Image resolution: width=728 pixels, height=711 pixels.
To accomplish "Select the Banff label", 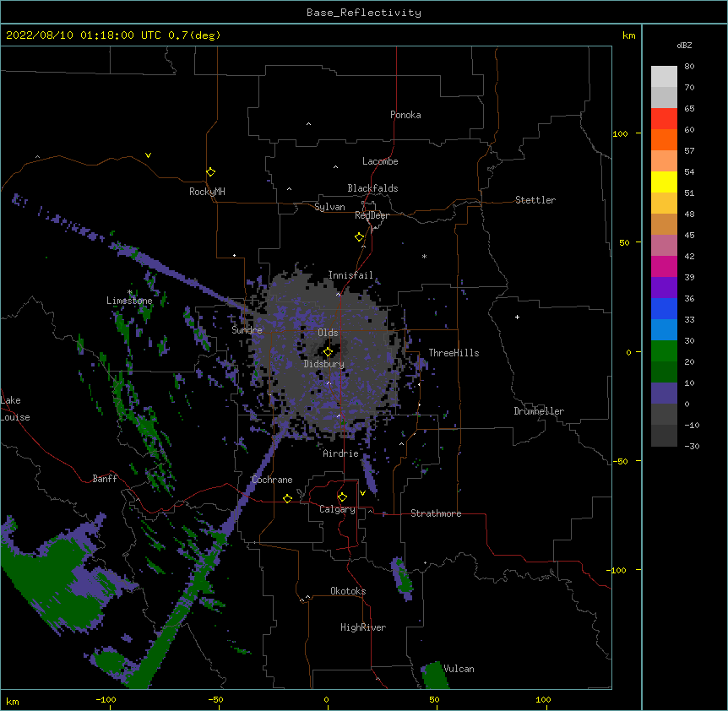I will point(105,479).
